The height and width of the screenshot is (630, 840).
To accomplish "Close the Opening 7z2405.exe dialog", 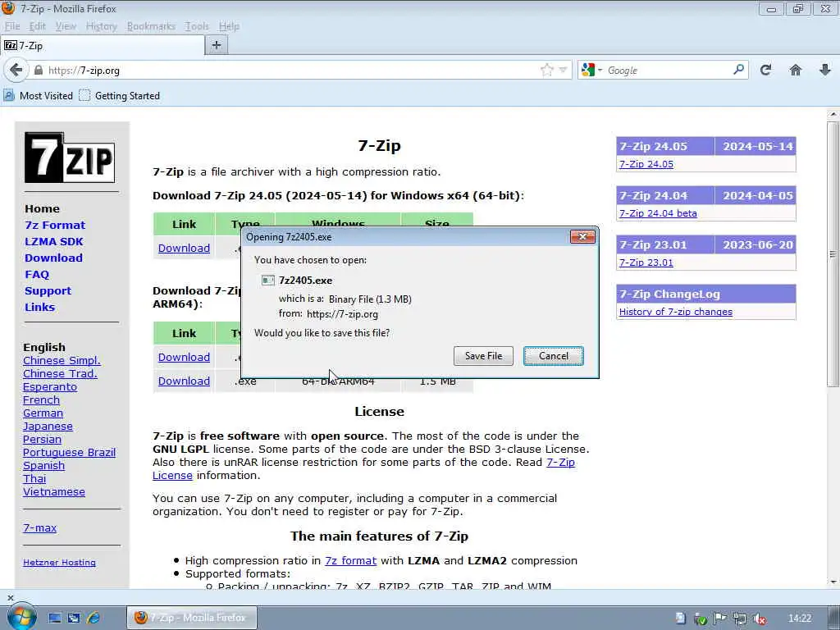I will pos(583,237).
